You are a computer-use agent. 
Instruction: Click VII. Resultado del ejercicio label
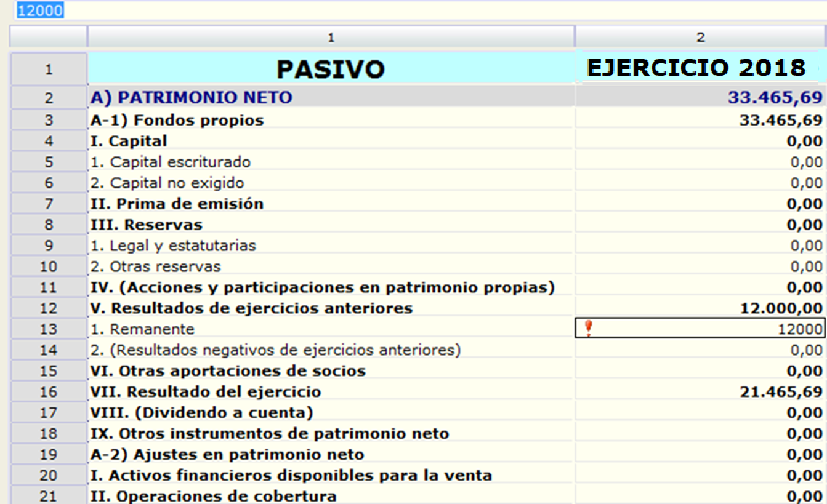[331, 392]
